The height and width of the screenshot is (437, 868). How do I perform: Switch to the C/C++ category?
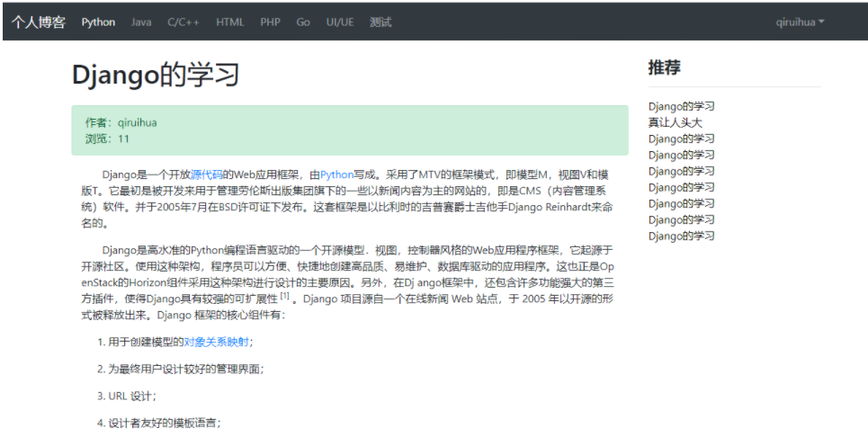click(x=183, y=22)
